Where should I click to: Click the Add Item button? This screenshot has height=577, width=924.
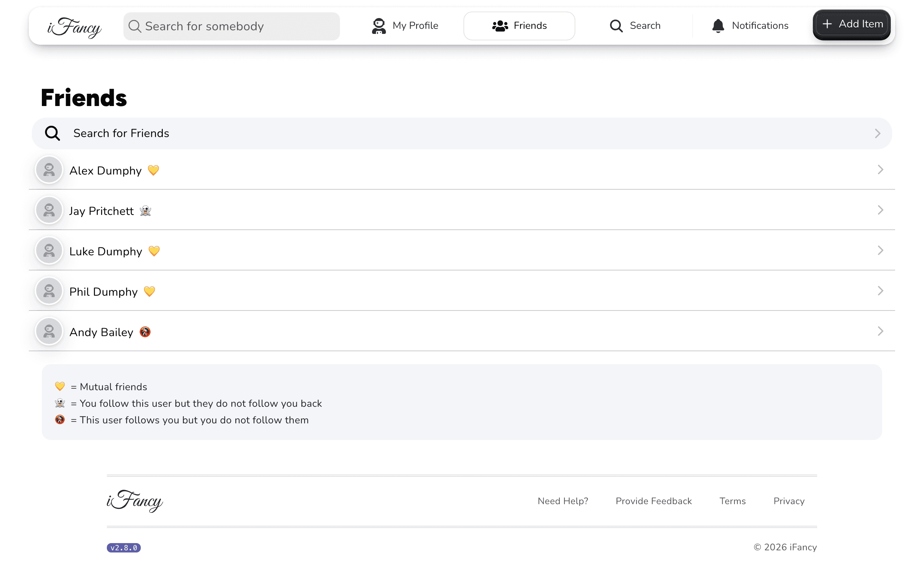[x=851, y=25]
